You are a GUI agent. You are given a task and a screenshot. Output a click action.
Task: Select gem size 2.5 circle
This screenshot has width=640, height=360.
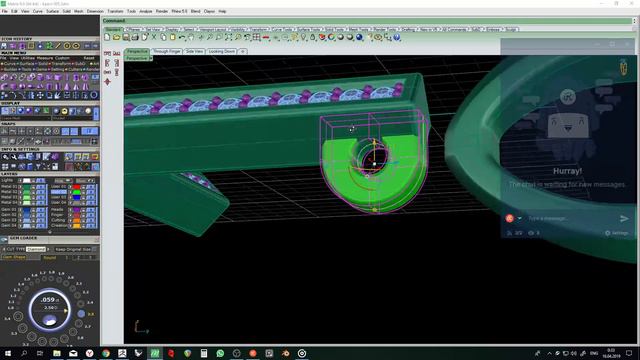81,314
